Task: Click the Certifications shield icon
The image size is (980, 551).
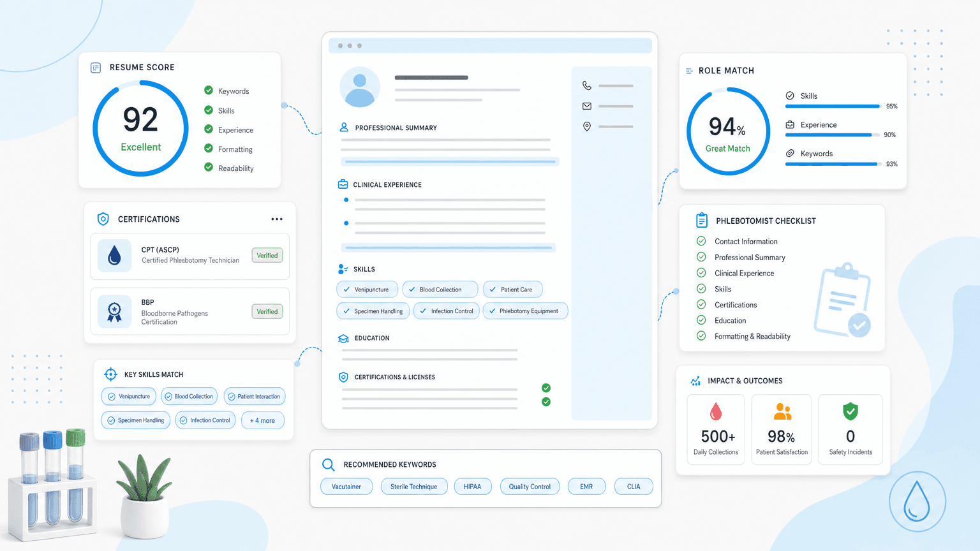Action: point(103,219)
